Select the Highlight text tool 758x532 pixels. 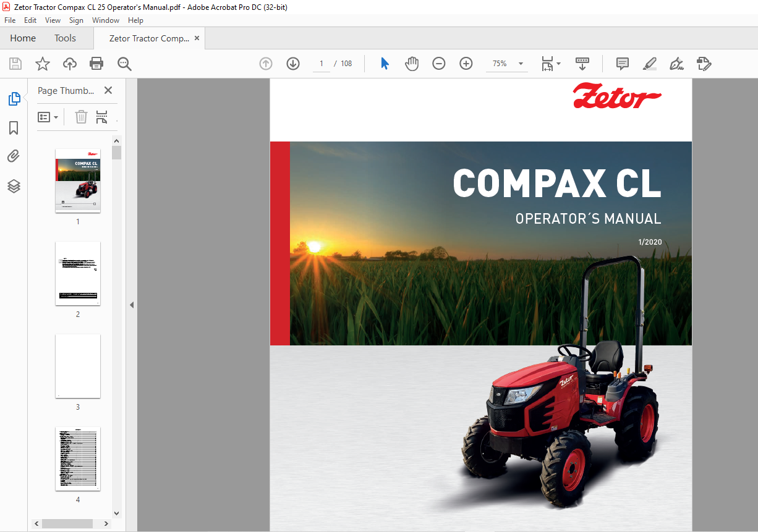click(649, 64)
